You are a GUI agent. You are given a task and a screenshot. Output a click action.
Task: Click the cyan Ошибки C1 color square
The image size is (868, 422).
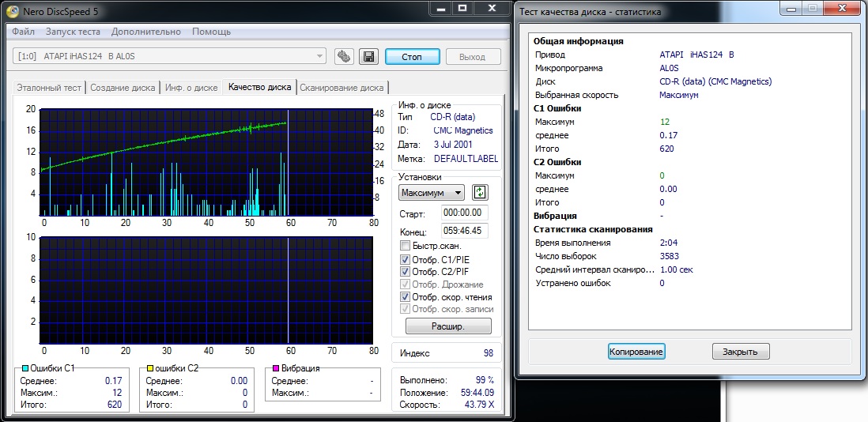(x=25, y=368)
